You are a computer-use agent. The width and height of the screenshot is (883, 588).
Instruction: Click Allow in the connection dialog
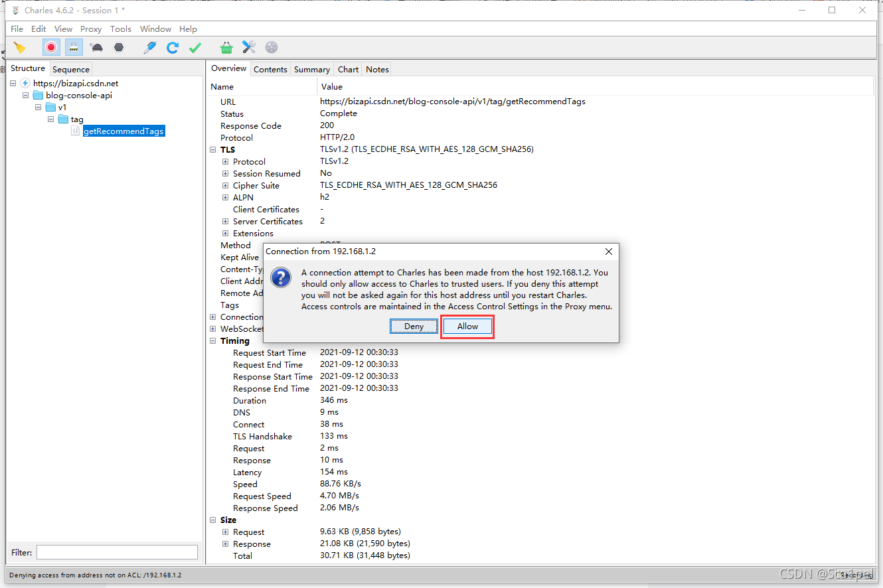point(467,327)
